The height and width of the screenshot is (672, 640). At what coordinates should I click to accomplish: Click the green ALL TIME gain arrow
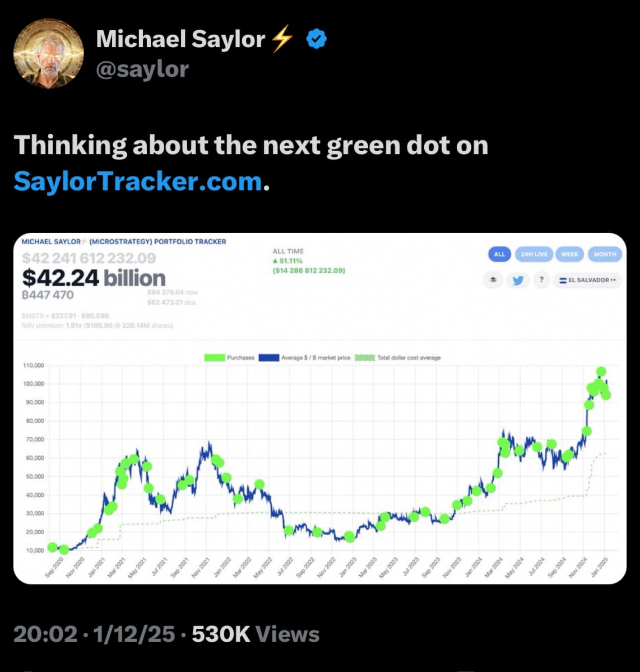click(275, 261)
